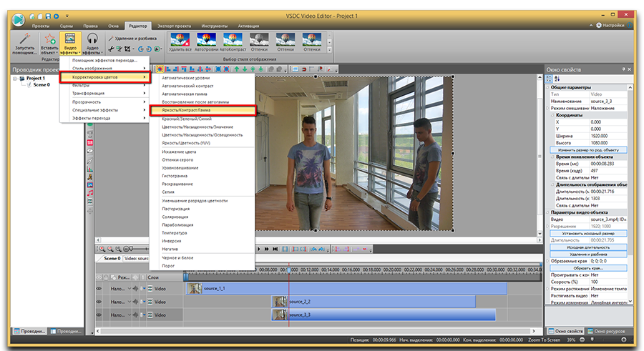Toggle the eye icon in the timeline header row
The width and height of the screenshot is (644, 351).
99,277
